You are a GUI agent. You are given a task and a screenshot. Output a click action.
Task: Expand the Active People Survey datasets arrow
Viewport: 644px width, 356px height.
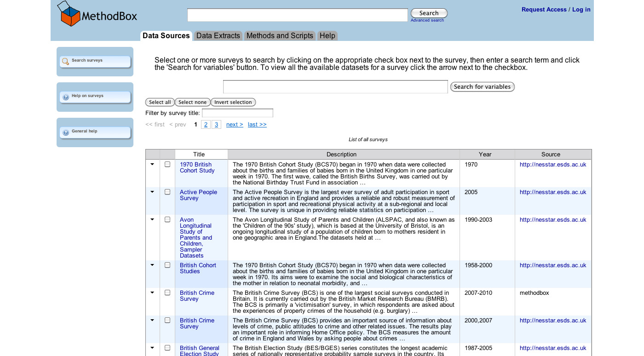click(x=152, y=192)
